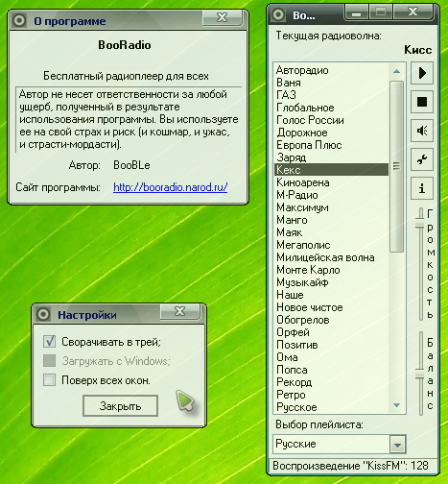Image resolution: width=448 pixels, height=484 pixels.
Task: Select the Милицейская волна station
Action: [331, 257]
